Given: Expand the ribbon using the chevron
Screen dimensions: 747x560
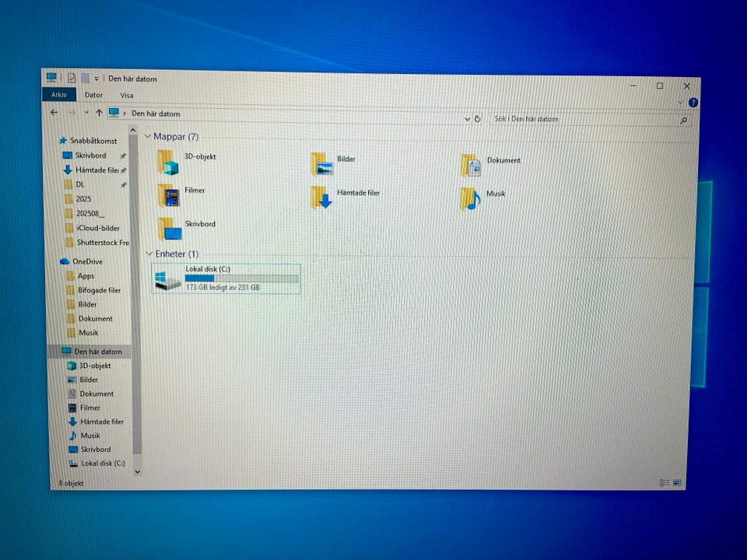Looking at the screenshot, I should (681, 103).
